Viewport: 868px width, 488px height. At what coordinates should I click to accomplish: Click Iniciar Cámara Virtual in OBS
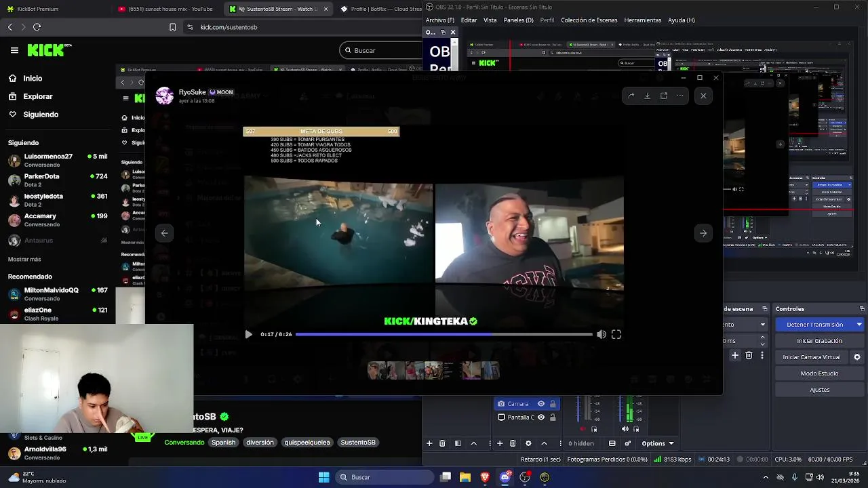(x=811, y=357)
